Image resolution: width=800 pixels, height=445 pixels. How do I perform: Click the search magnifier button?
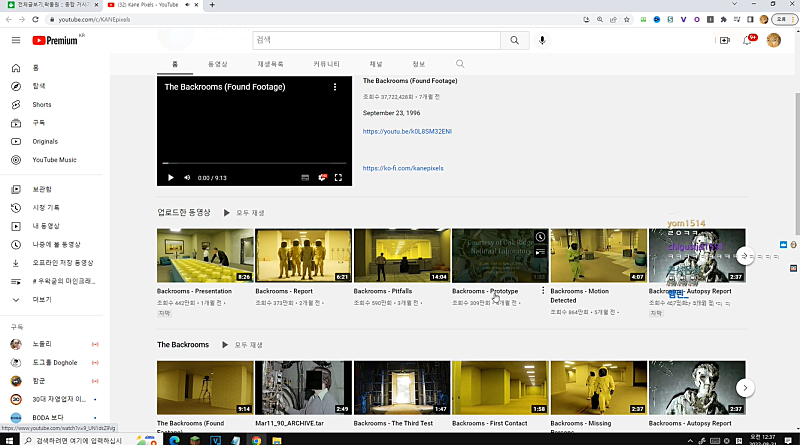click(514, 40)
